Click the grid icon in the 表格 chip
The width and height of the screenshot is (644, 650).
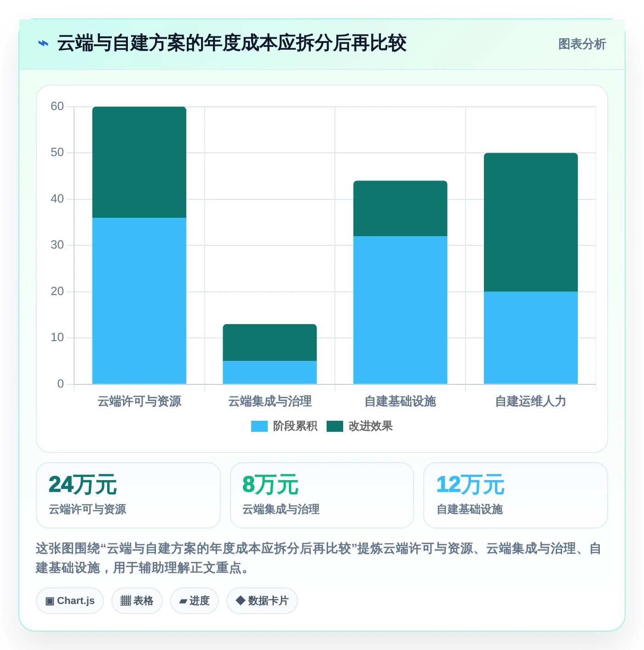click(x=126, y=601)
